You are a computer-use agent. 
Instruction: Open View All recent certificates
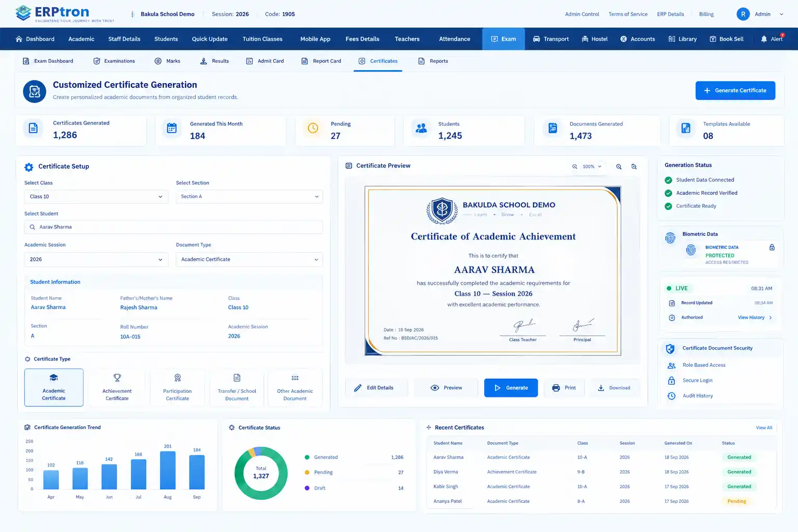764,428
